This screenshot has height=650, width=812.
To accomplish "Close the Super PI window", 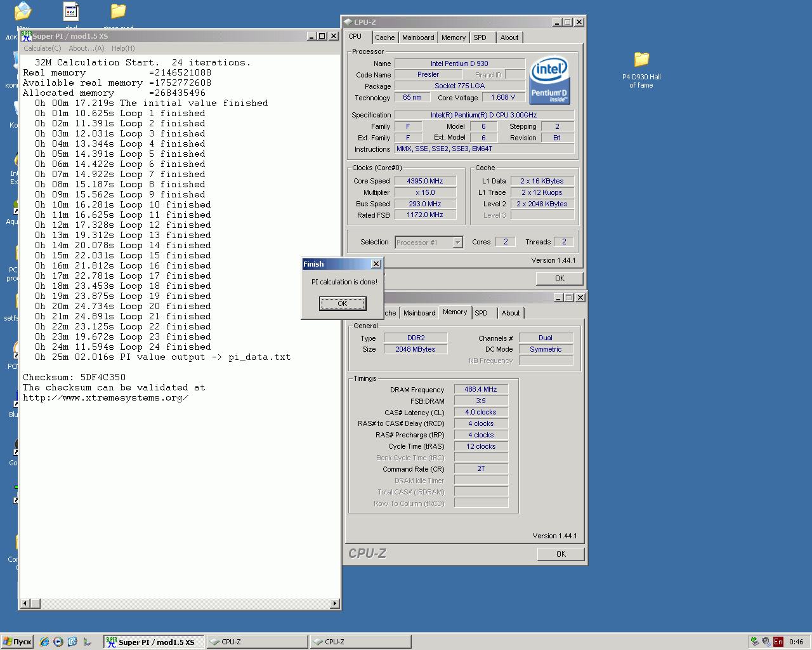I will (x=334, y=36).
